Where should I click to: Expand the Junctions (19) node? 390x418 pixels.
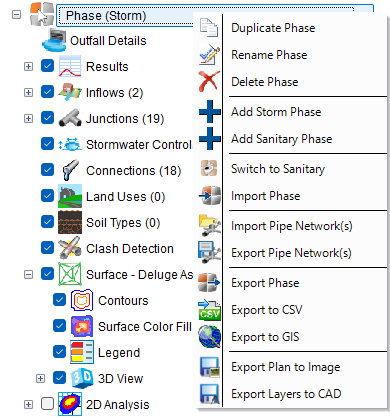pyautogui.click(x=28, y=118)
